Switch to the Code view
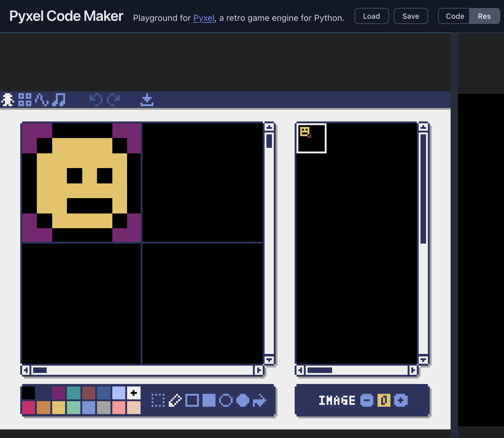 pos(455,16)
